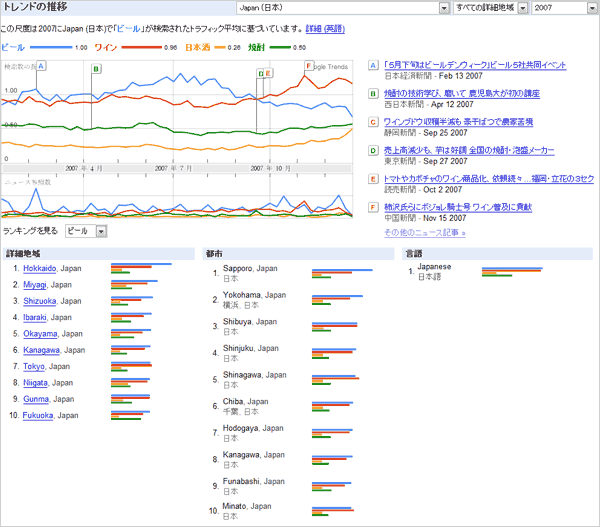Click the Shizuoka region link
This screenshot has height=527, width=600.
[40, 301]
